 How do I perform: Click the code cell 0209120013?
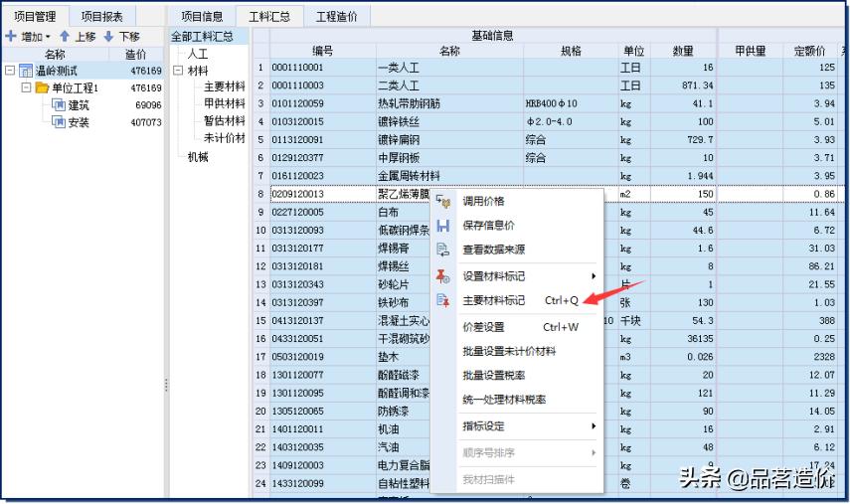point(322,194)
